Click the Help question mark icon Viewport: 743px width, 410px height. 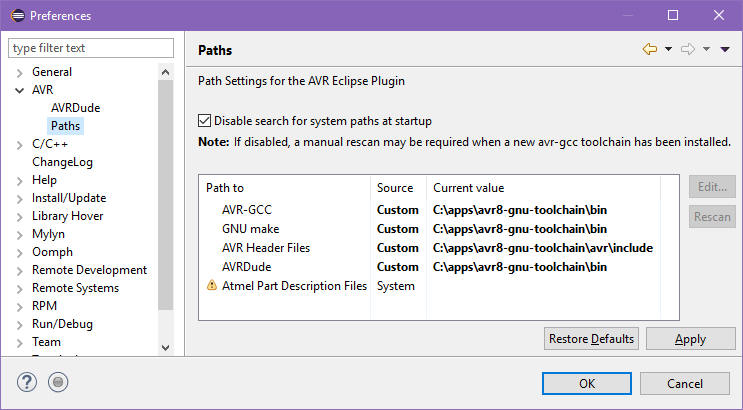(x=27, y=382)
